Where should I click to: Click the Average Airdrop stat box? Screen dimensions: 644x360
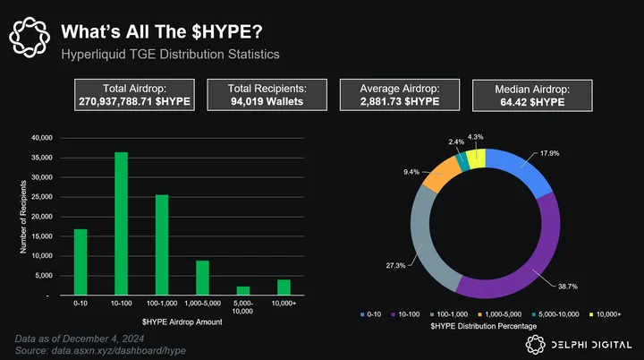coord(400,95)
